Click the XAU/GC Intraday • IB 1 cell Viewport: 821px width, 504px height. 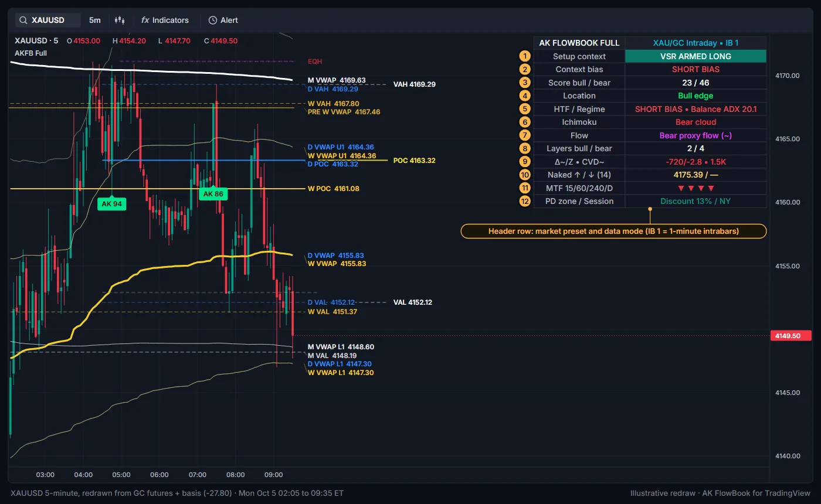[x=696, y=43]
